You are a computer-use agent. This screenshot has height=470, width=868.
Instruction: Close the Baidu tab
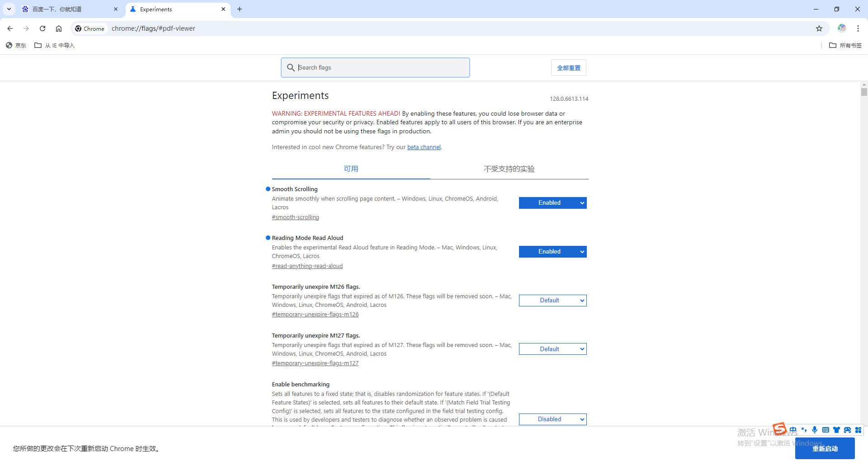tap(116, 9)
